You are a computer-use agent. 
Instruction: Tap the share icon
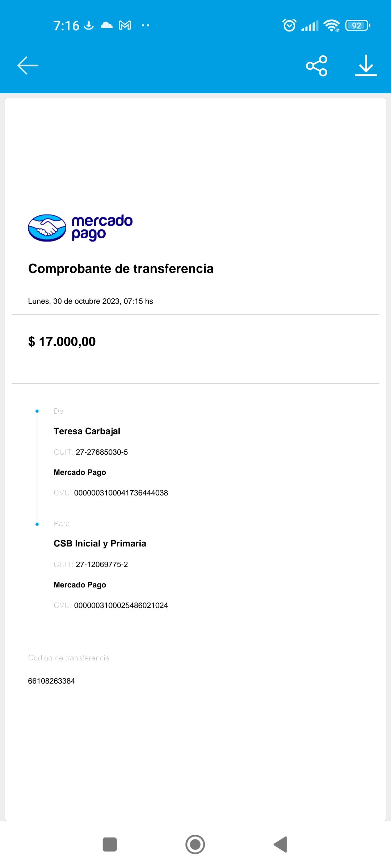[x=316, y=66]
